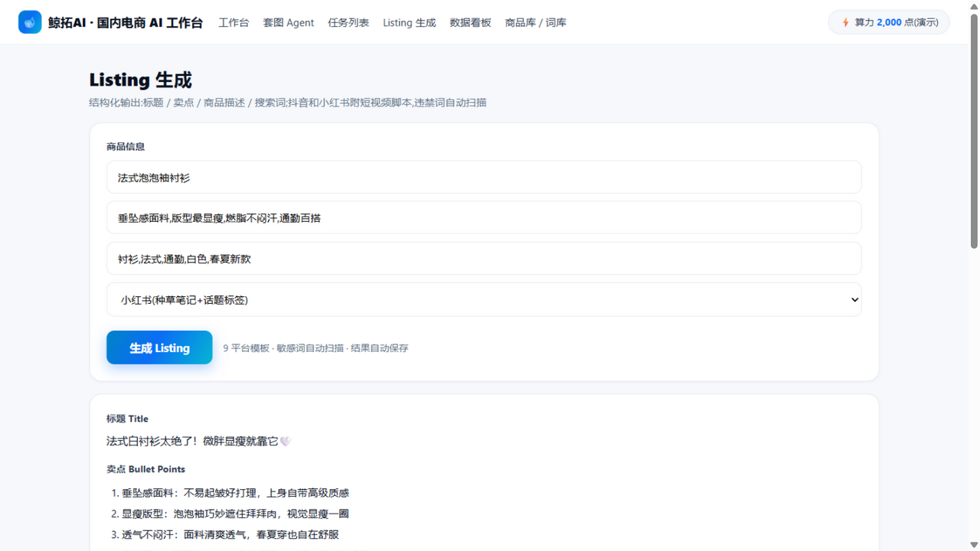Click into the 垂坠感面料 selling points field
The width and height of the screenshot is (980, 551).
pos(484,218)
